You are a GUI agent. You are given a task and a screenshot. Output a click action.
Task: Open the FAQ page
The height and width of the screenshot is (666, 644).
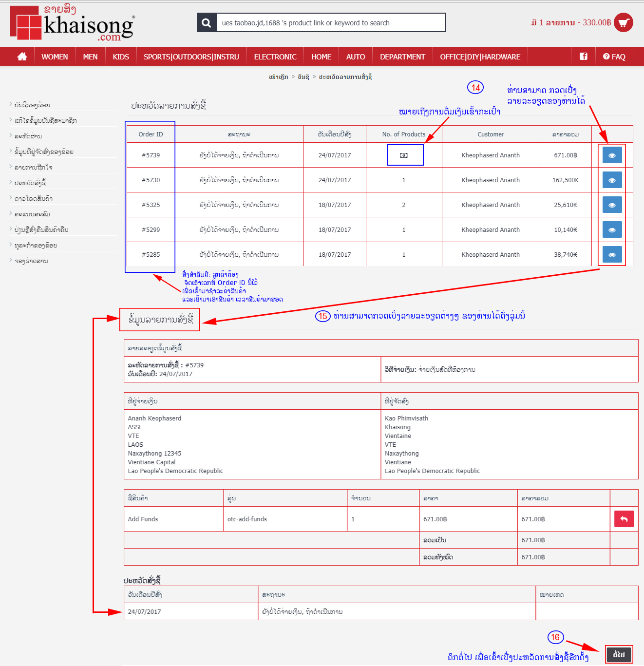pos(614,57)
